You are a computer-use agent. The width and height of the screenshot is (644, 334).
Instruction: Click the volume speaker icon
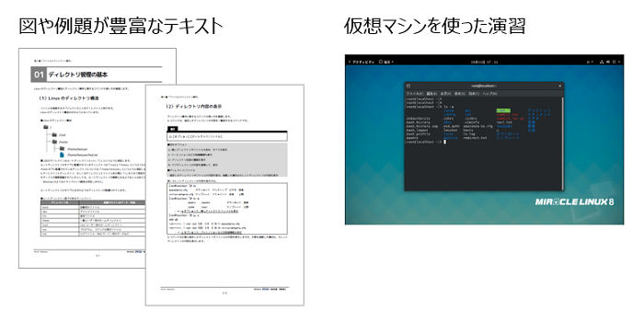608,62
